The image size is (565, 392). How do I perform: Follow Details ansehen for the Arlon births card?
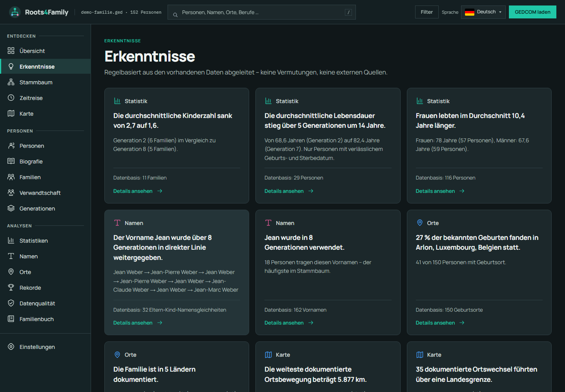pyautogui.click(x=440, y=323)
